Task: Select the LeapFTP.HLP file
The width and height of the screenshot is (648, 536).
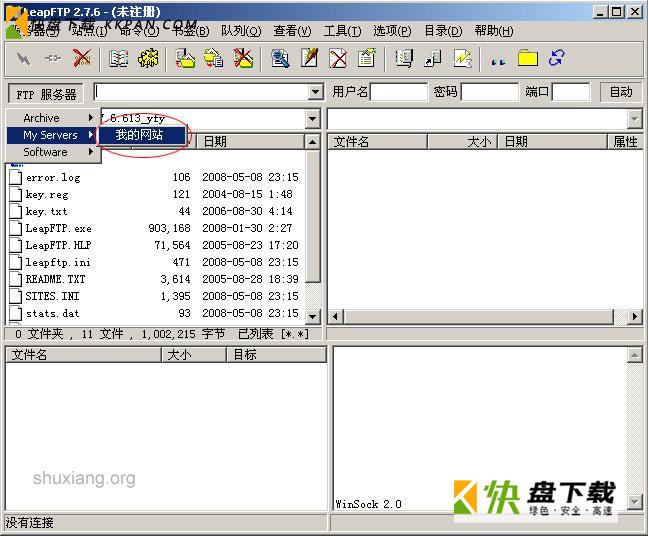Action: (x=58, y=245)
